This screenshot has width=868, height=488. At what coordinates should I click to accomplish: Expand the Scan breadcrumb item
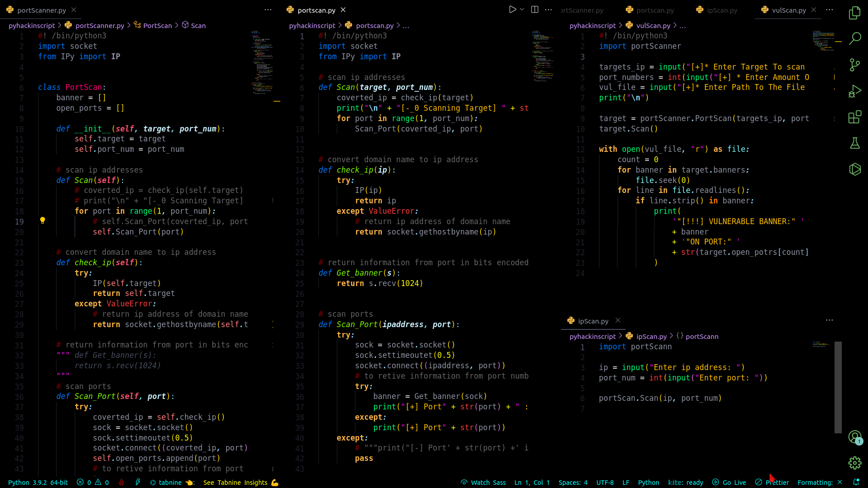point(198,25)
